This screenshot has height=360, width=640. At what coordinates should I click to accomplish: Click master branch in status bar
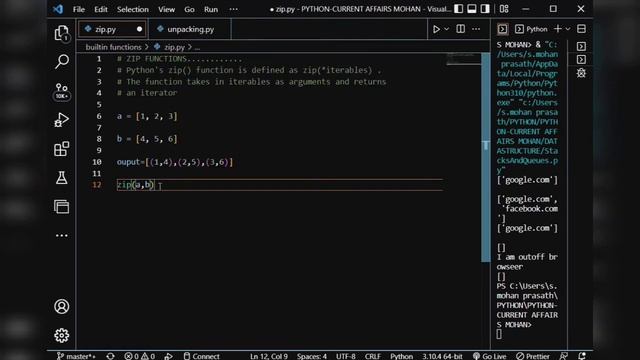tap(76, 356)
